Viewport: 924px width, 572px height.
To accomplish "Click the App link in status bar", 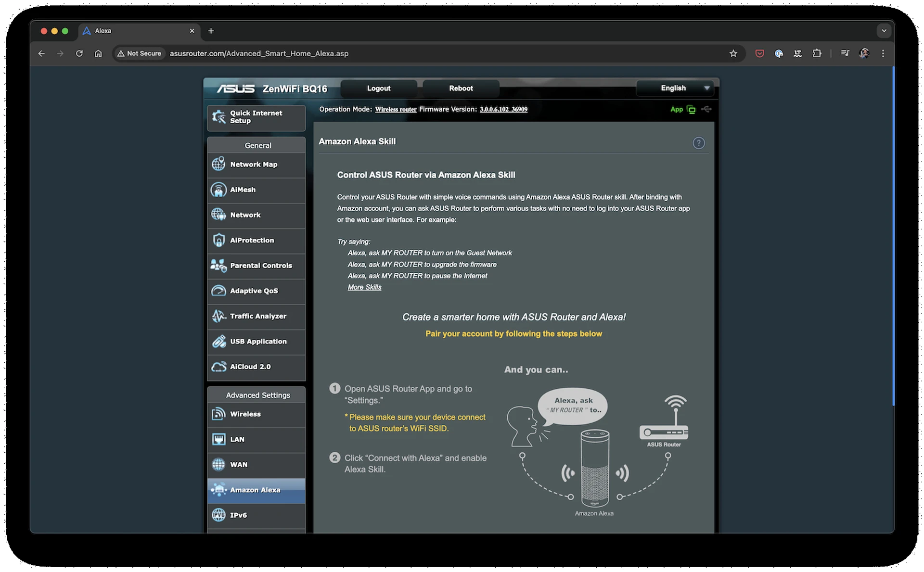I will click(676, 110).
